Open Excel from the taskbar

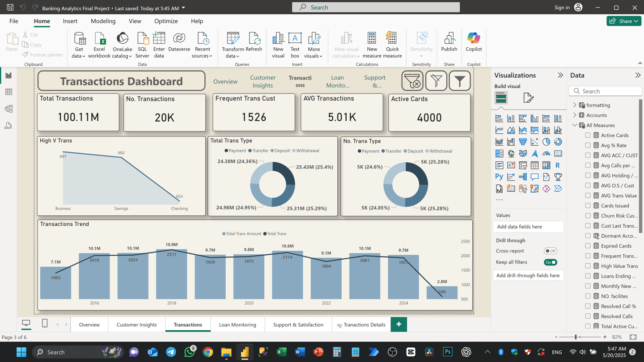(x=281, y=352)
